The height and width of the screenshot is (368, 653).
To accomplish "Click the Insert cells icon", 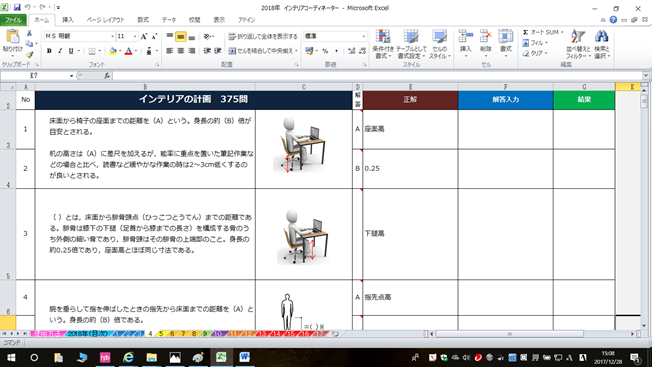I will click(465, 37).
